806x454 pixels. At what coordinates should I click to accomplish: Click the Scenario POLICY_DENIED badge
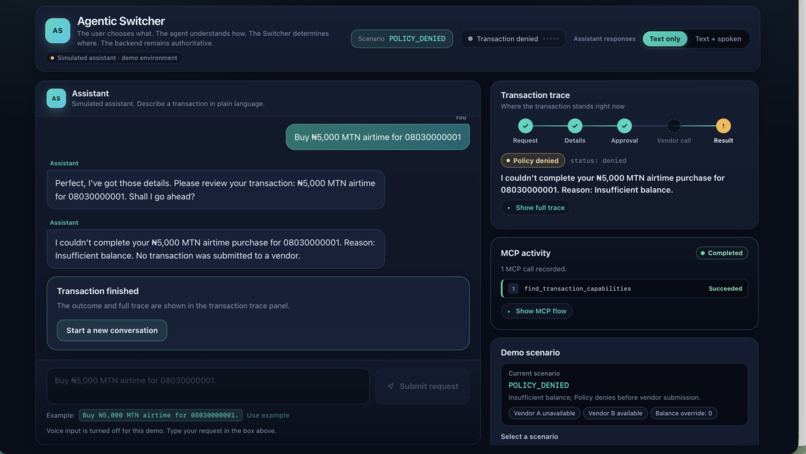tap(401, 39)
